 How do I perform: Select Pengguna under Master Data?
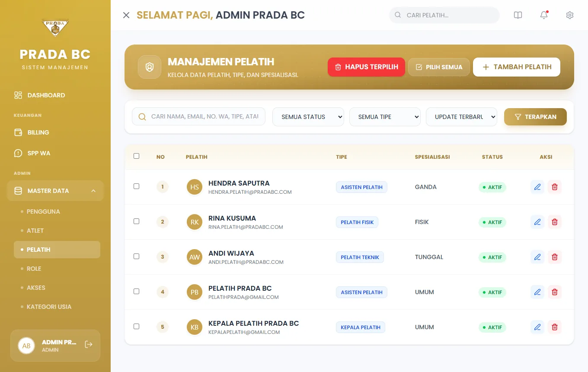[57, 212]
